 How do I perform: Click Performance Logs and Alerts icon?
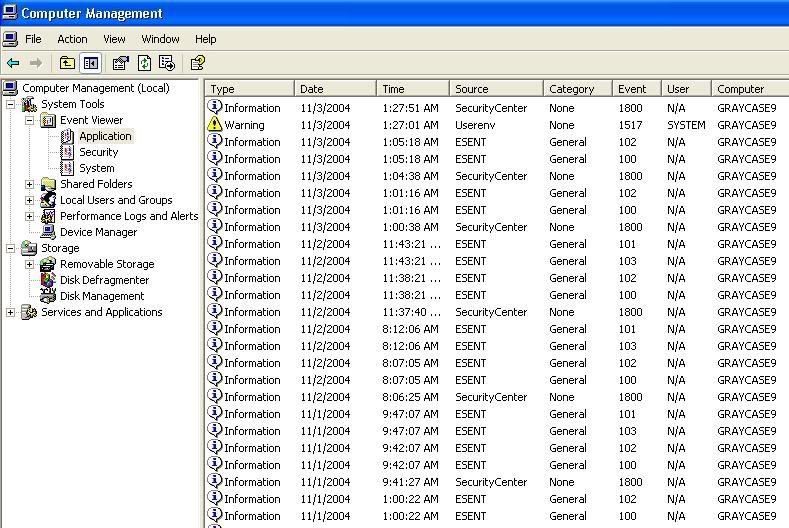48,216
